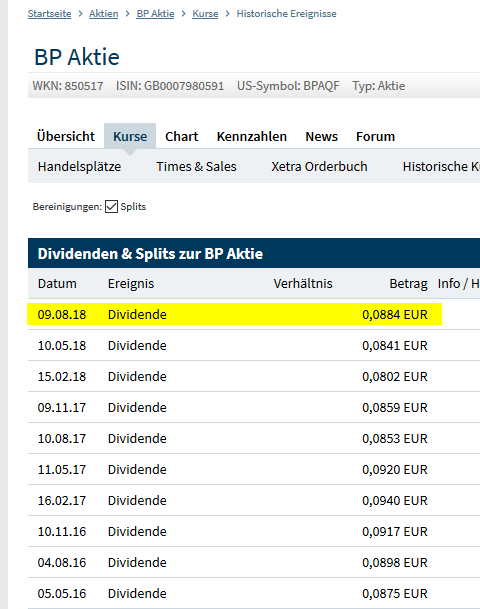Click the Ereignis column header
Image resolution: width=480 pixels, height=609 pixels.
click(131, 284)
